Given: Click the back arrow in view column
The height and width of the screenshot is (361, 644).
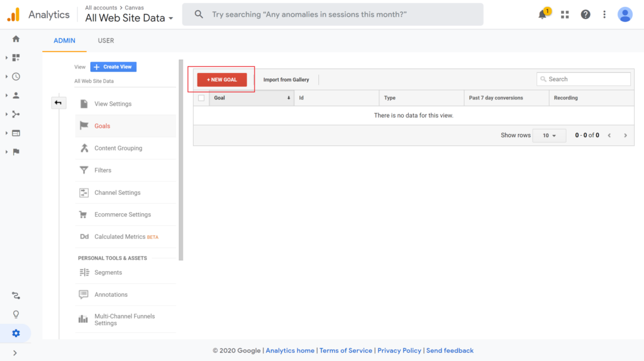Looking at the screenshot, I should [x=58, y=103].
